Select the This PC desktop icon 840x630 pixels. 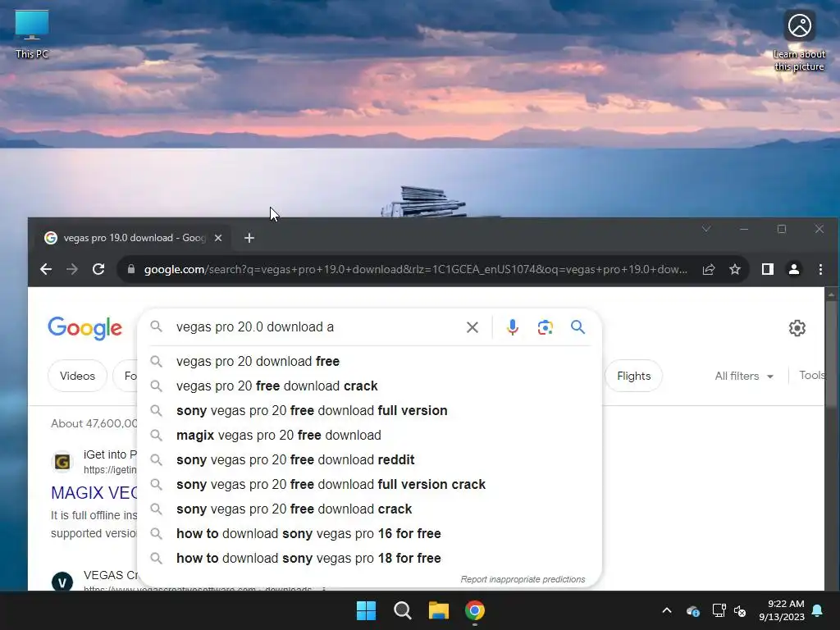[x=32, y=34]
